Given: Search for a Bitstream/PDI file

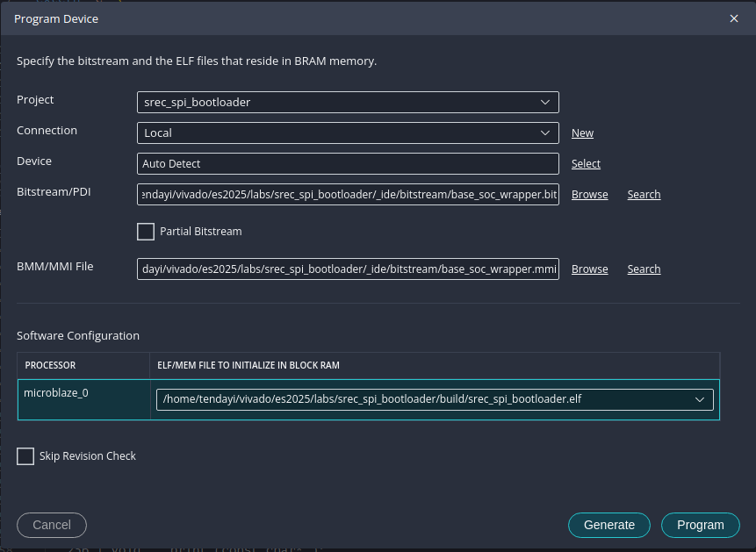Looking at the screenshot, I should point(644,195).
